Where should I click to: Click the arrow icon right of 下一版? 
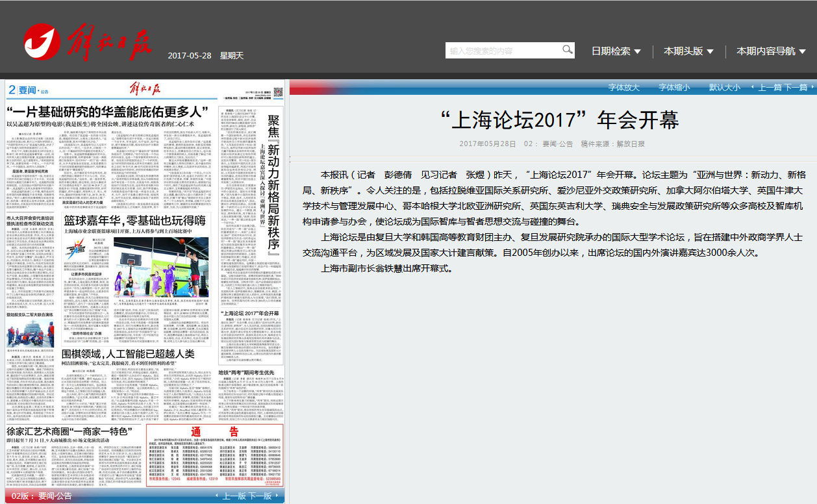coord(277,496)
